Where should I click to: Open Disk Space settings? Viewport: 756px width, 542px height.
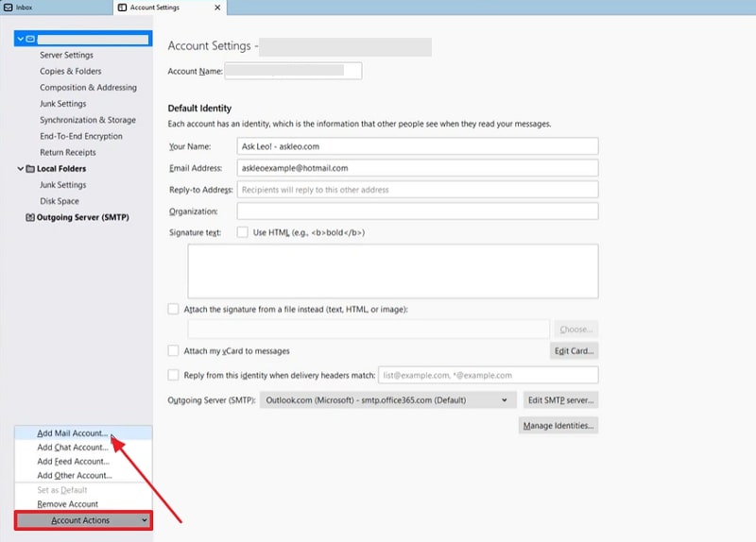[60, 201]
